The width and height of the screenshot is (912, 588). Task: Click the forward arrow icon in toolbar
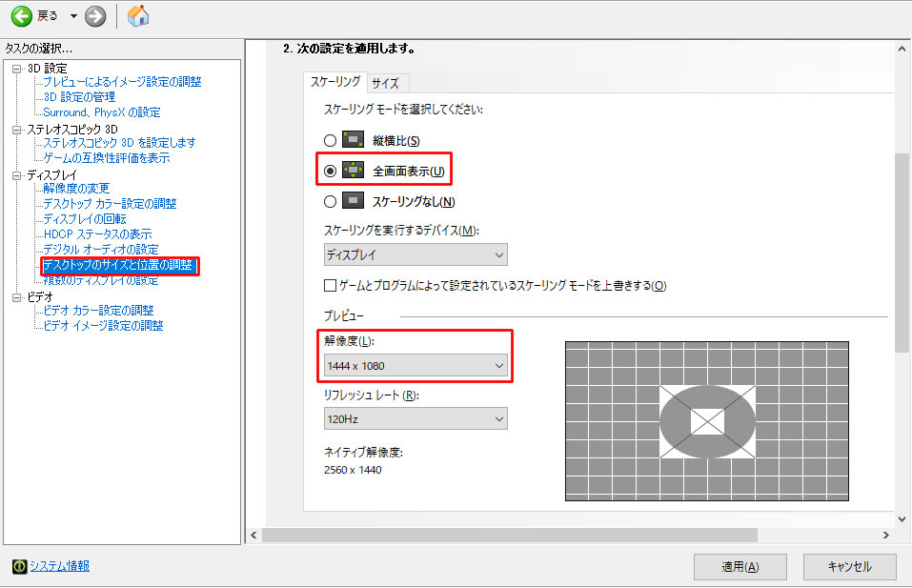coord(95,15)
